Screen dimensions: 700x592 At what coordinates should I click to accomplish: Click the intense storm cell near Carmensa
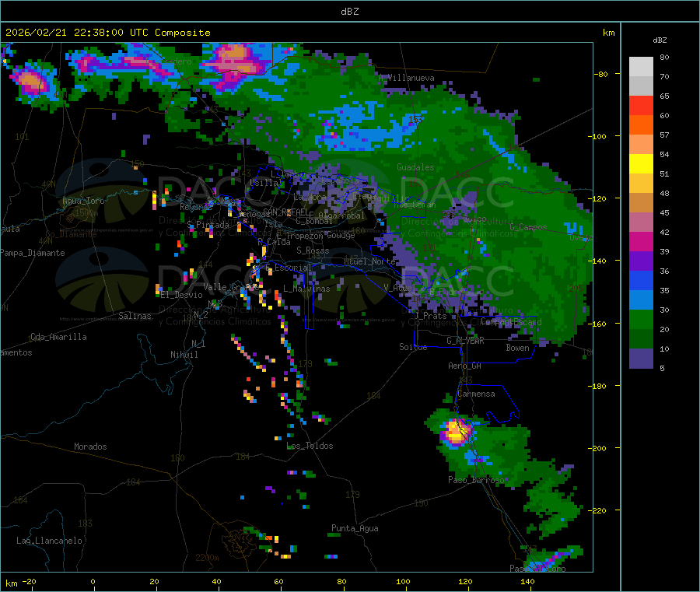tap(457, 433)
